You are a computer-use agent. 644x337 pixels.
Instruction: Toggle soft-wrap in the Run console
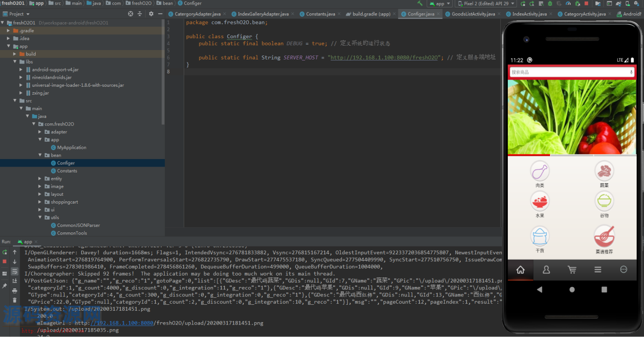pyautogui.click(x=14, y=271)
